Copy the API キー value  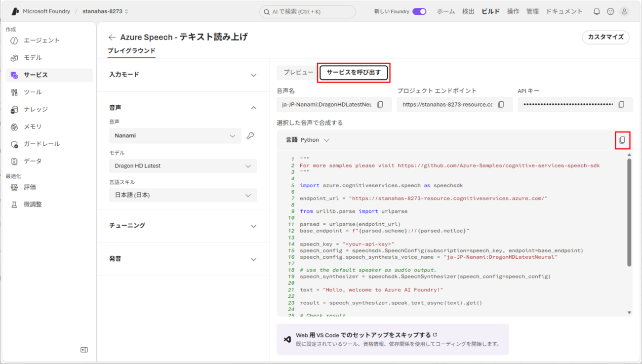tap(622, 105)
